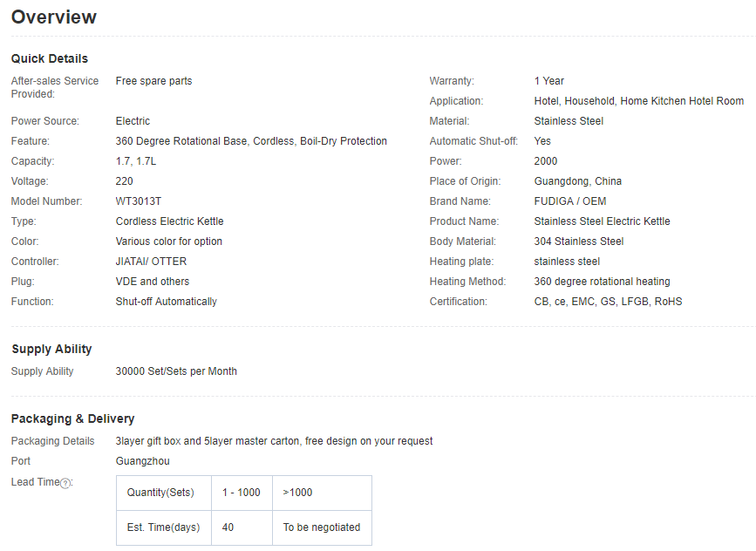The width and height of the screenshot is (756, 551).
Task: Select the Quick Details section title
Action: (x=50, y=58)
